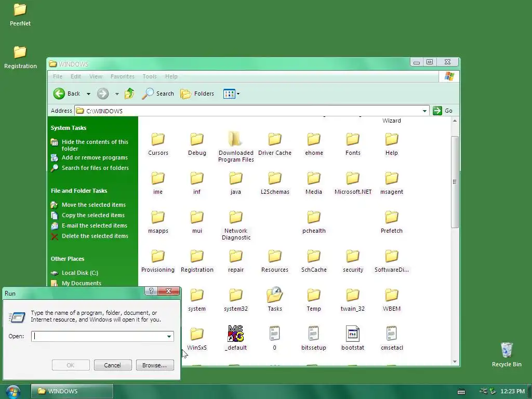This screenshot has width=532, height=399.
Task: Click the vertical scrollbar thumb
Action: coord(455,182)
